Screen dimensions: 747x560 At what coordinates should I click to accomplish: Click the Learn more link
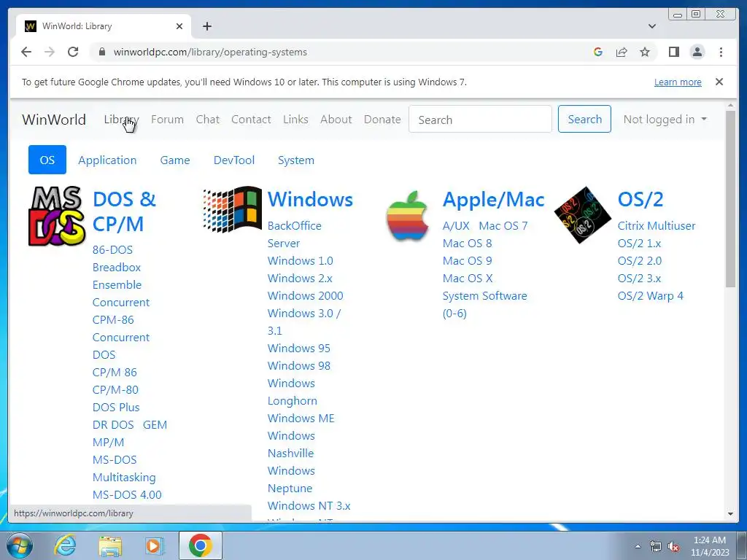tap(678, 82)
